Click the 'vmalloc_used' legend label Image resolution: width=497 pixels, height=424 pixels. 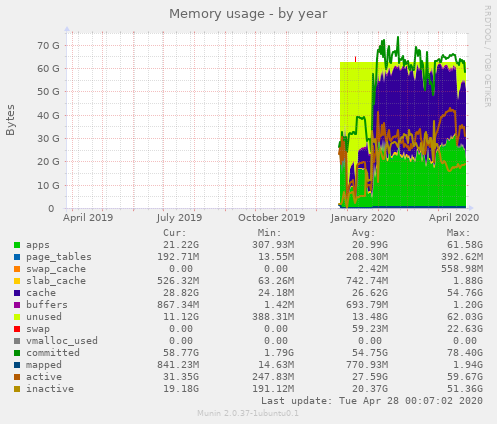tap(62, 341)
